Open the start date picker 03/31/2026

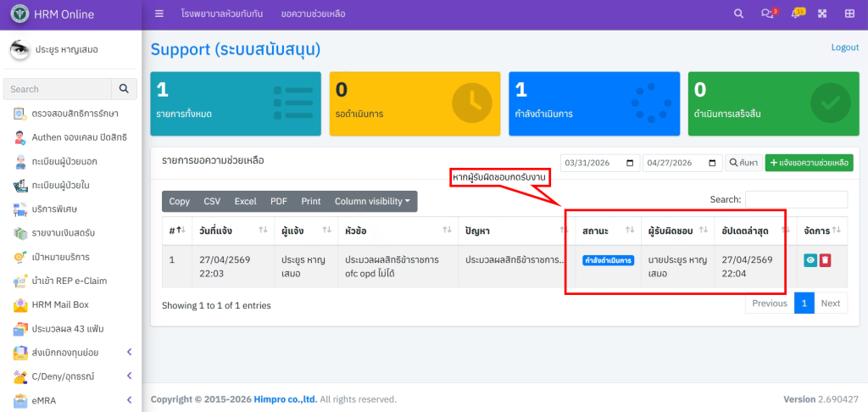pyautogui.click(x=599, y=163)
